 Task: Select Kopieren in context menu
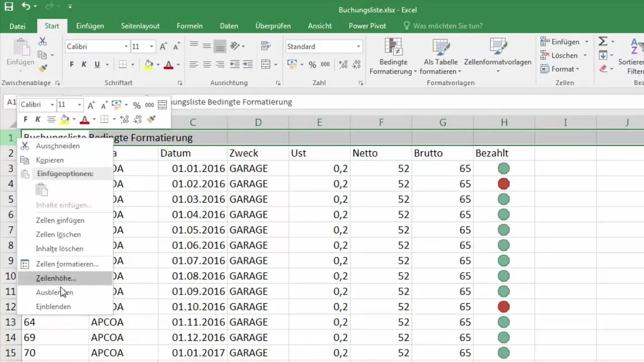tap(65, 160)
